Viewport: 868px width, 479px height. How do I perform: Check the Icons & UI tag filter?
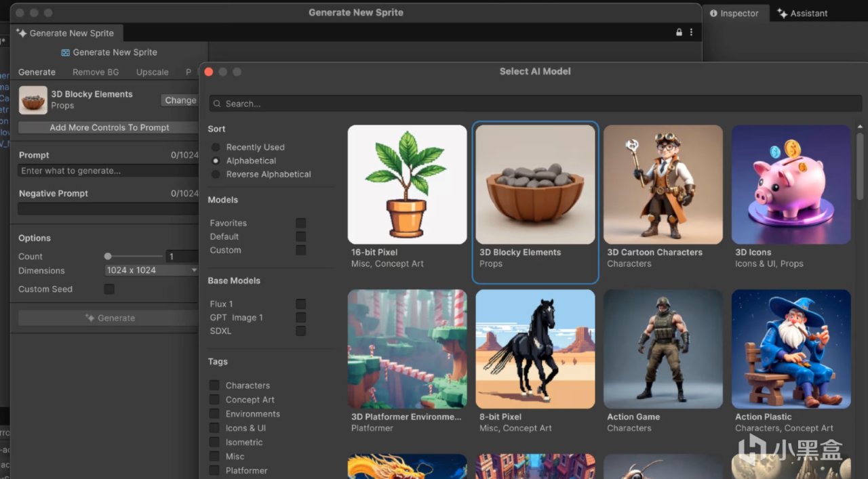[214, 428]
